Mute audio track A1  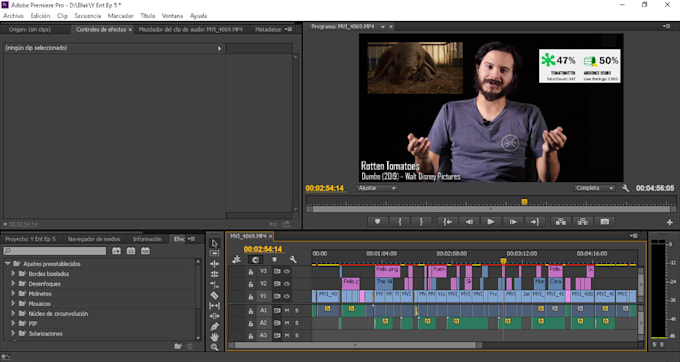pyautogui.click(x=287, y=310)
